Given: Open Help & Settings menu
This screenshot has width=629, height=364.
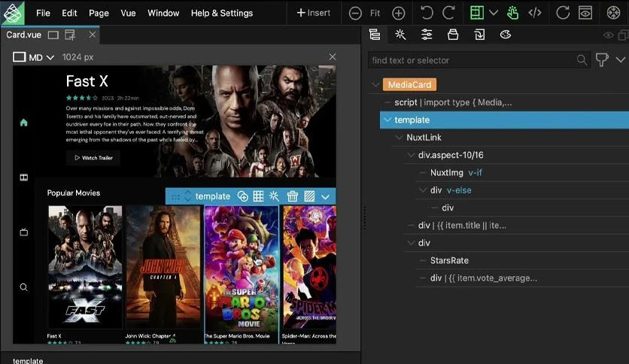Looking at the screenshot, I should tap(222, 13).
